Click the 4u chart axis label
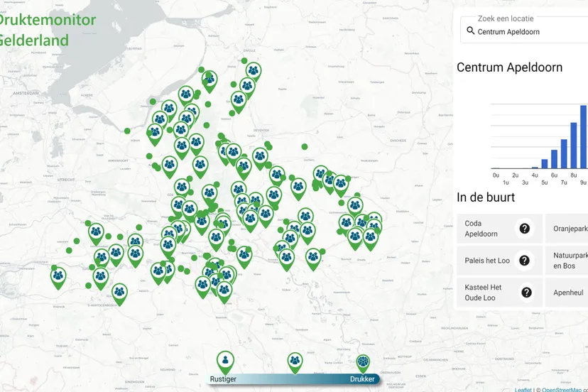588x392 pixels. click(x=534, y=175)
